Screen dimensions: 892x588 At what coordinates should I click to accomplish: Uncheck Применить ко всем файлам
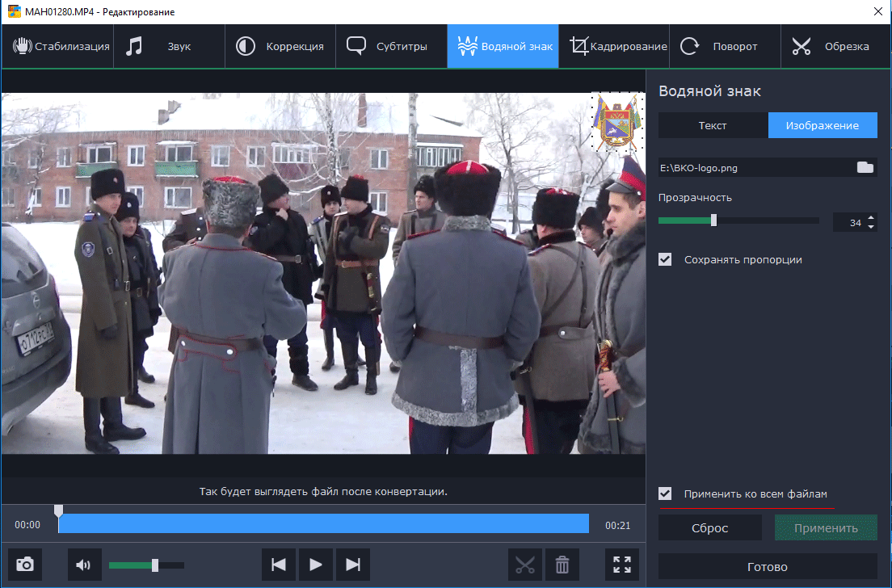coord(665,493)
